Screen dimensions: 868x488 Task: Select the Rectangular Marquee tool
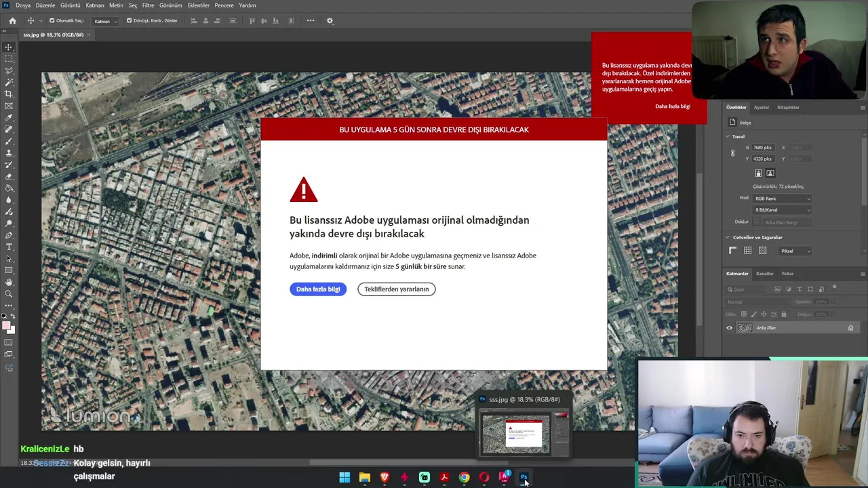9,59
